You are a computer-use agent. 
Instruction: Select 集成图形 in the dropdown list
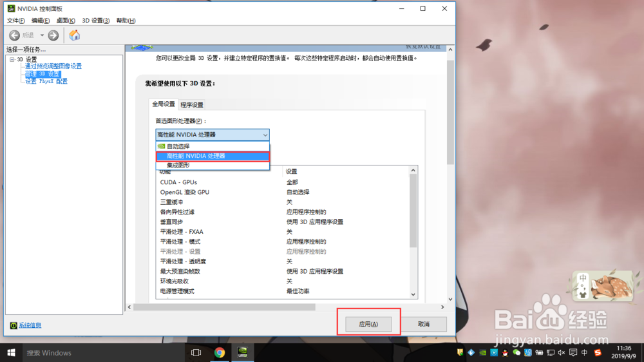pyautogui.click(x=213, y=165)
